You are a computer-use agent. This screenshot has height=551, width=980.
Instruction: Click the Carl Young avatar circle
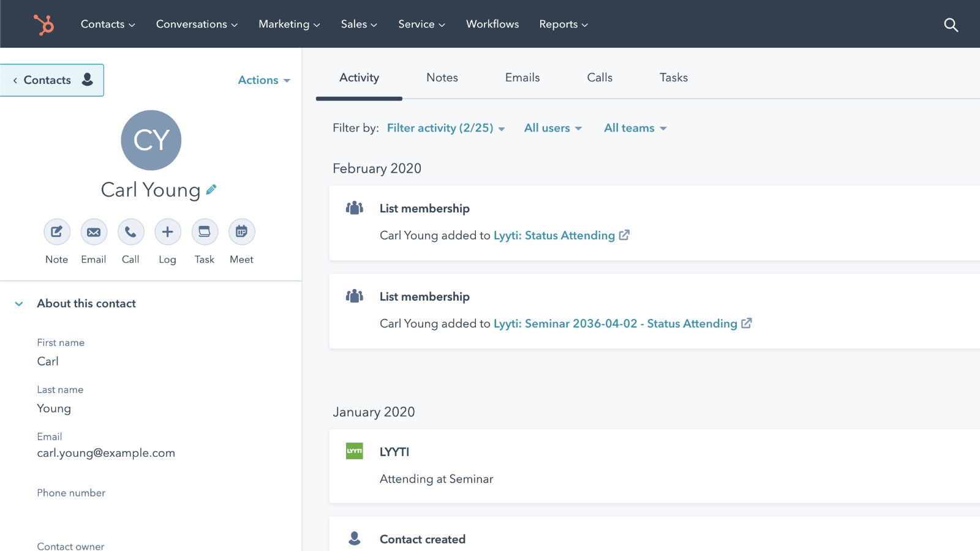click(151, 140)
